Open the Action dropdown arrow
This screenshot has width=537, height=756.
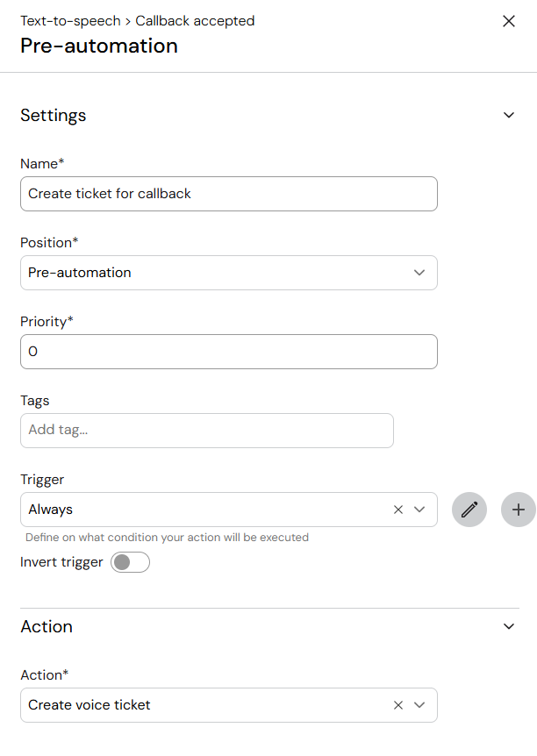419,705
